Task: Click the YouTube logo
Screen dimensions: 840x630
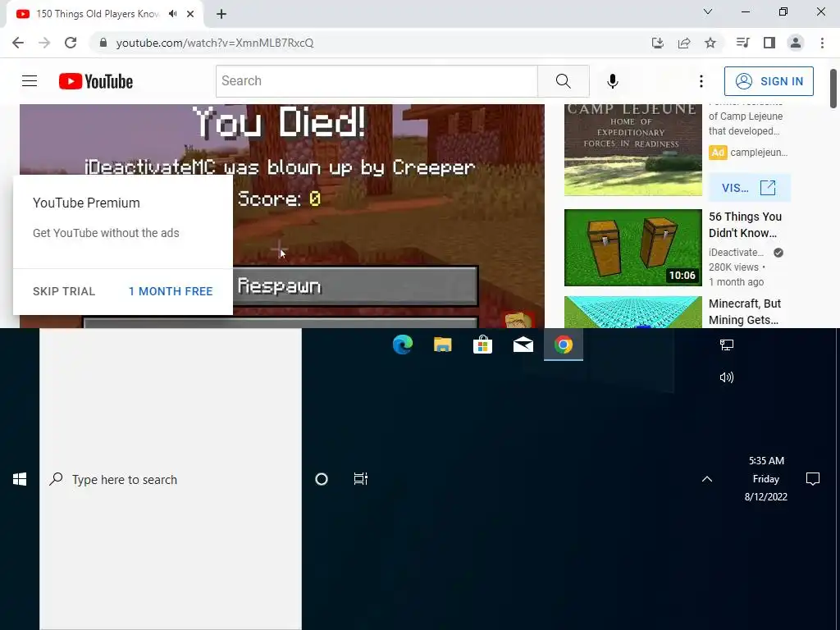Action: click(x=96, y=81)
